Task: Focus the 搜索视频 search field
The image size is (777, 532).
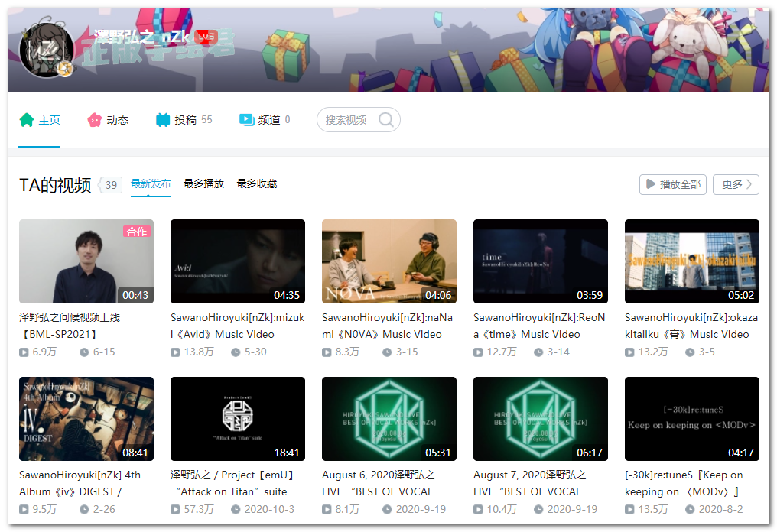Action: [358, 120]
